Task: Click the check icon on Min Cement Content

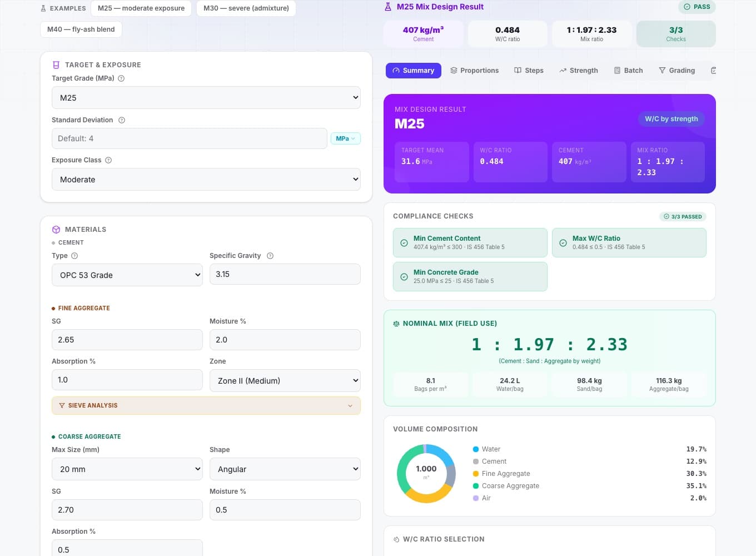Action: click(x=404, y=243)
